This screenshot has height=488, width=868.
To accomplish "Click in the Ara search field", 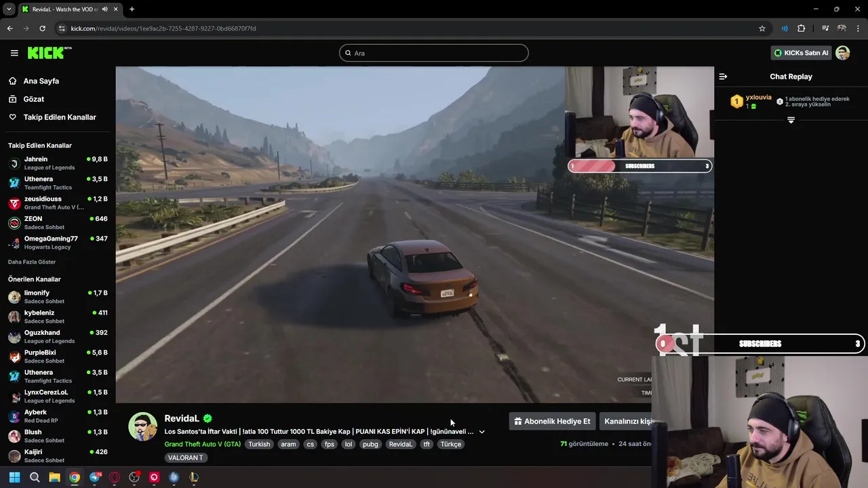I will point(434,53).
